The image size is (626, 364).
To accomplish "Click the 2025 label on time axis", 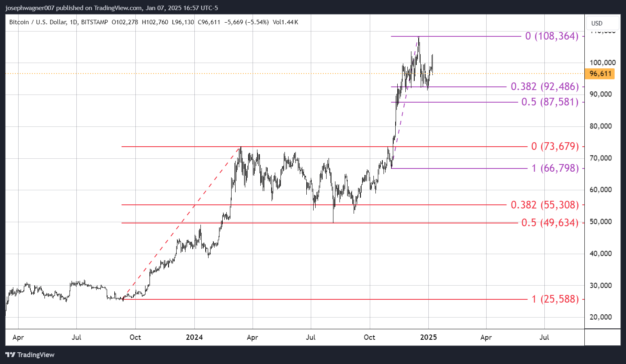I will [x=428, y=337].
